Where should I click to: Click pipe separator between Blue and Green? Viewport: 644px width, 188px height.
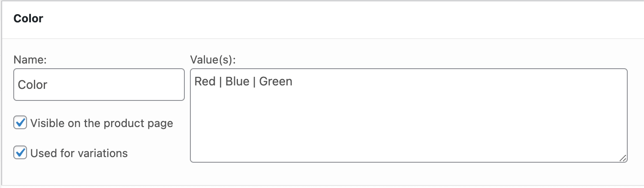(254, 82)
